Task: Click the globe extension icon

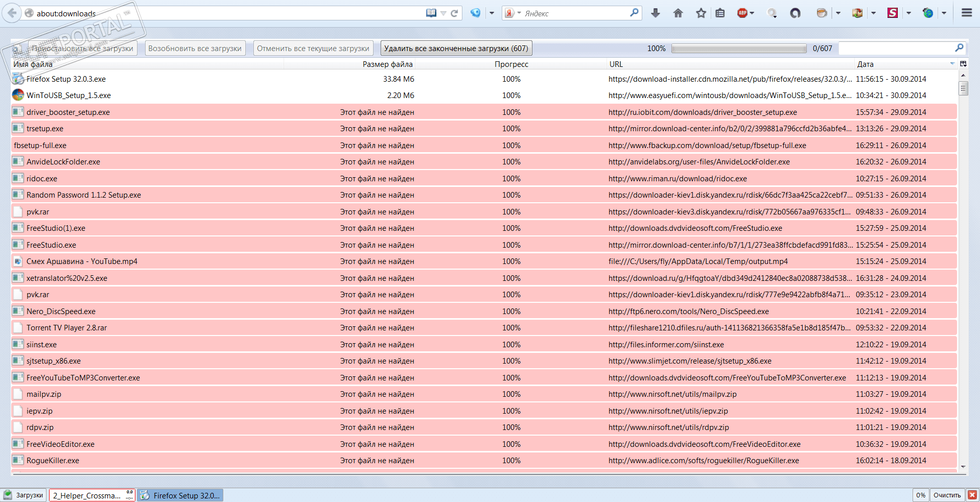Action: 928,13
